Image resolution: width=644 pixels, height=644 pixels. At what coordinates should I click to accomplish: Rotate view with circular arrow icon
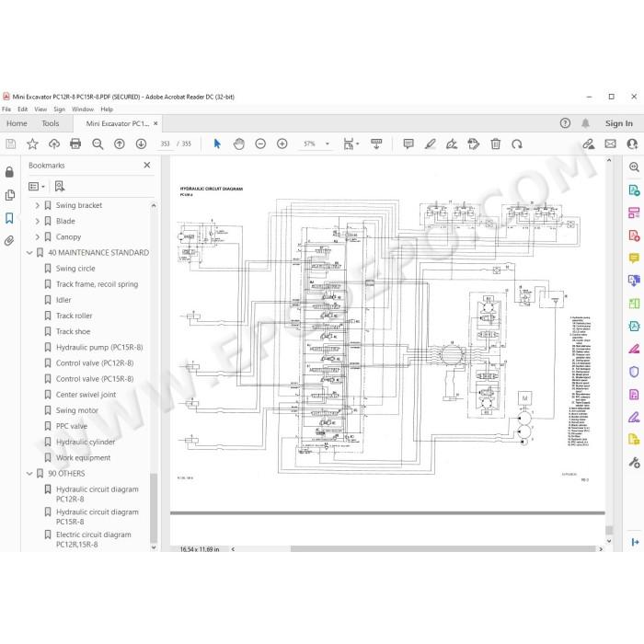(517, 144)
